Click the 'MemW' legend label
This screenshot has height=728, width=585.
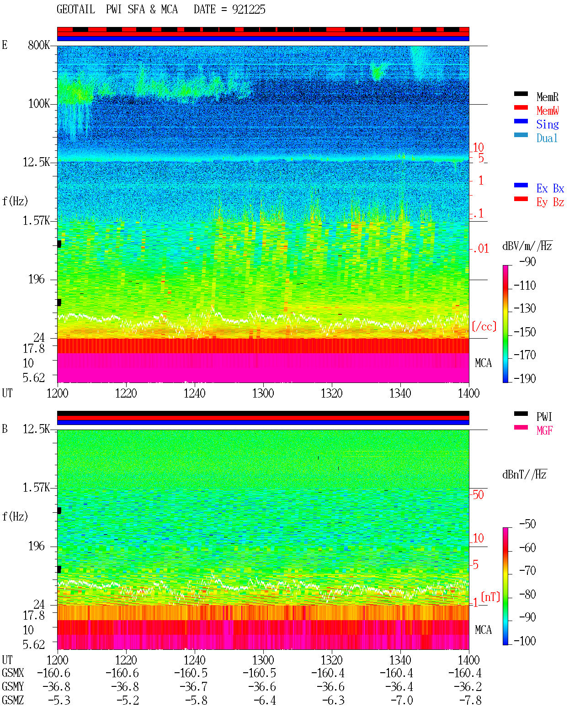(x=548, y=111)
